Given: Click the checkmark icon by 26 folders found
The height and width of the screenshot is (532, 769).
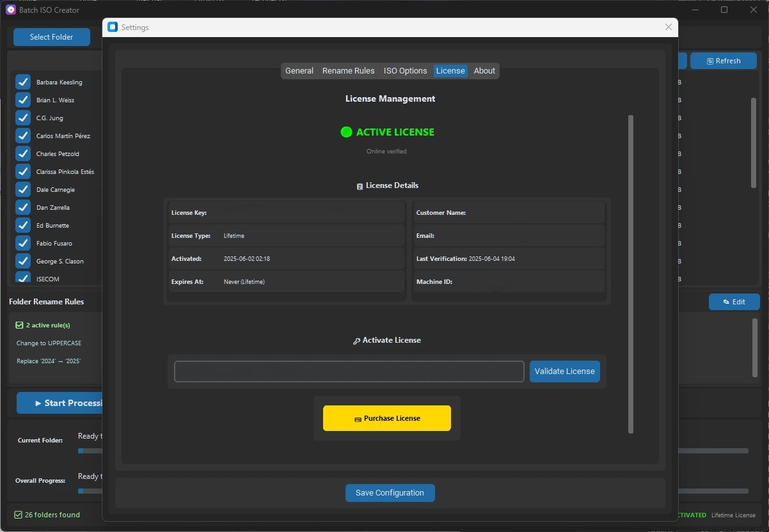Looking at the screenshot, I should [x=18, y=515].
